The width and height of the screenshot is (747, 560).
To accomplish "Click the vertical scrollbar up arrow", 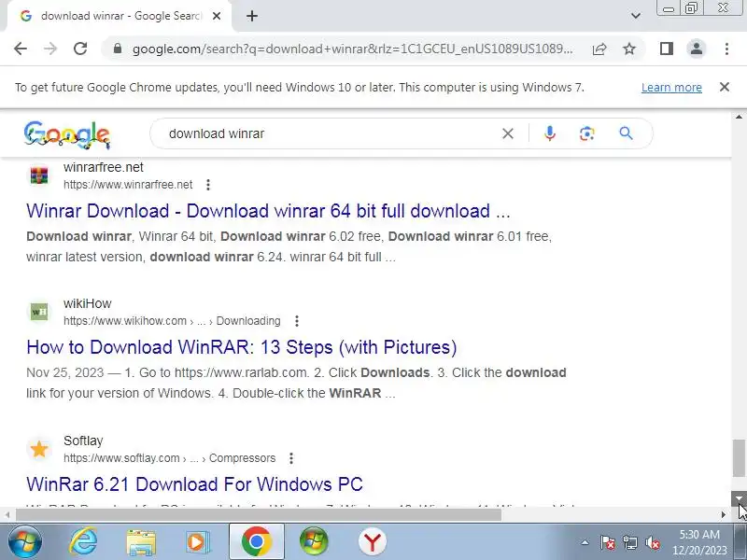I will (x=739, y=117).
